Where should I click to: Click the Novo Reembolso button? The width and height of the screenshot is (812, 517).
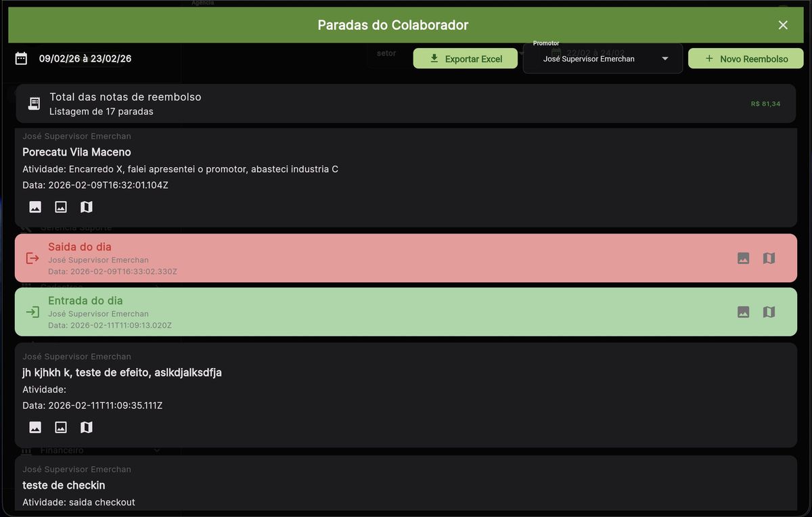click(x=746, y=59)
